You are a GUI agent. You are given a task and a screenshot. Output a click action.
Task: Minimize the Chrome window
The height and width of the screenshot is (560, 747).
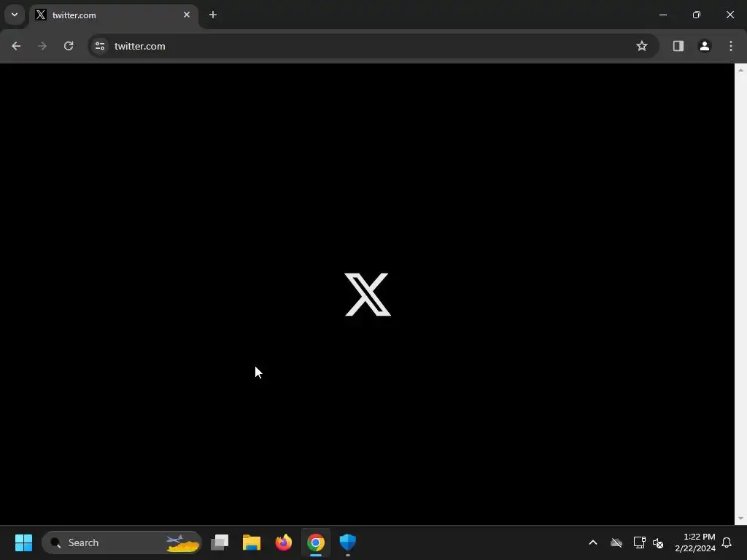(662, 15)
